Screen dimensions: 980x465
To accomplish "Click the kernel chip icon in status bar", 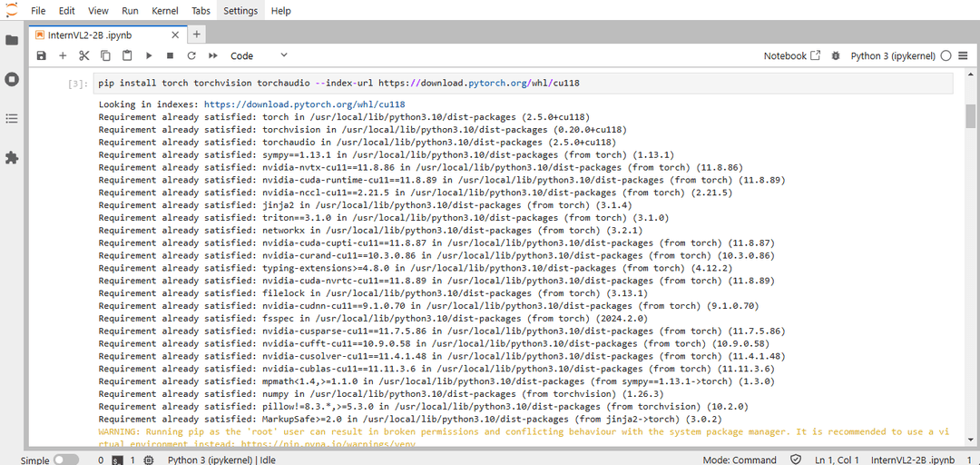I will (148, 460).
